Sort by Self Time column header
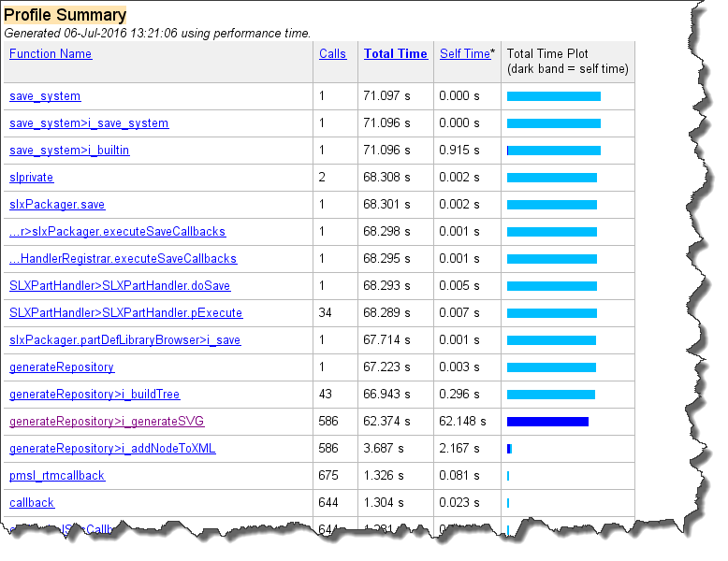Viewport: 728px width, 561px height. click(x=465, y=54)
